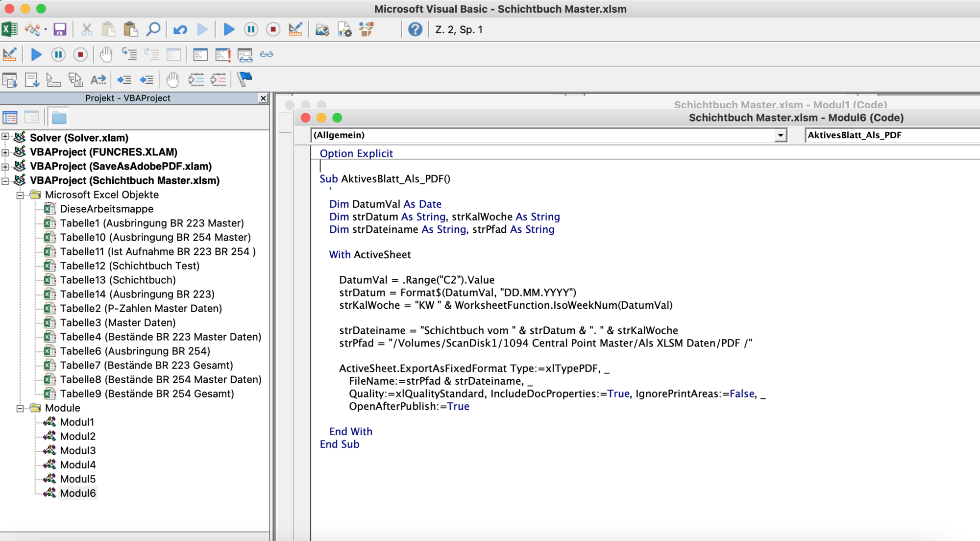This screenshot has height=541, width=980.
Task: Select Tabelle12 (Schichtbuch Test)
Action: pos(130,266)
